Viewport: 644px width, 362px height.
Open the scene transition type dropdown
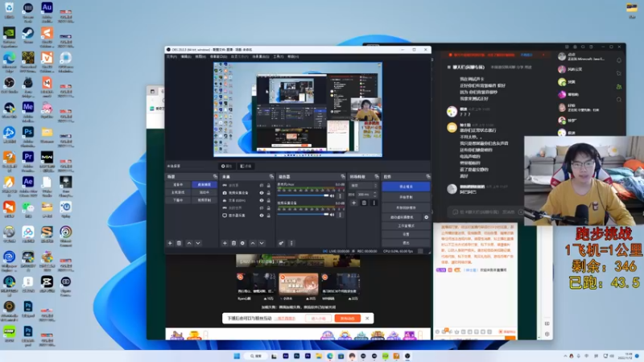(x=363, y=186)
